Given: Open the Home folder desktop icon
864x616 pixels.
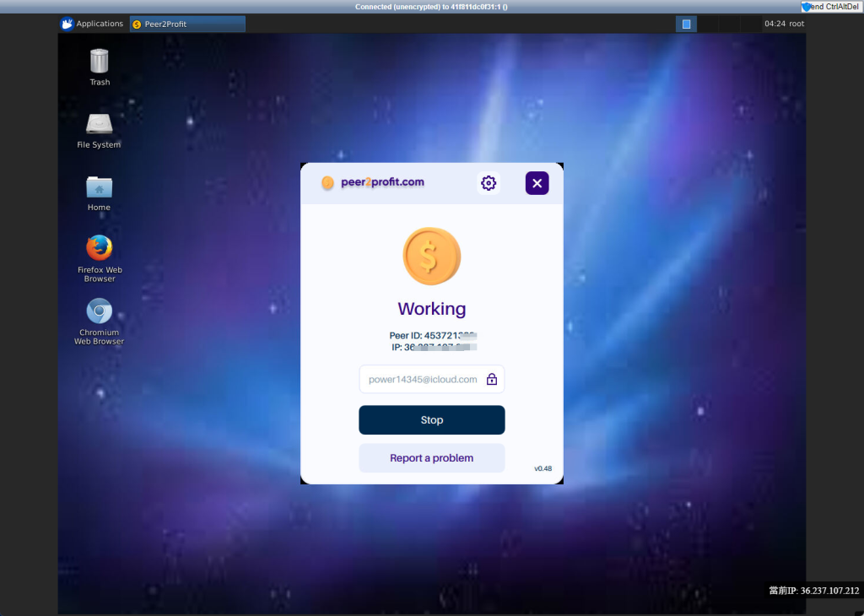Looking at the screenshot, I should coord(99,193).
